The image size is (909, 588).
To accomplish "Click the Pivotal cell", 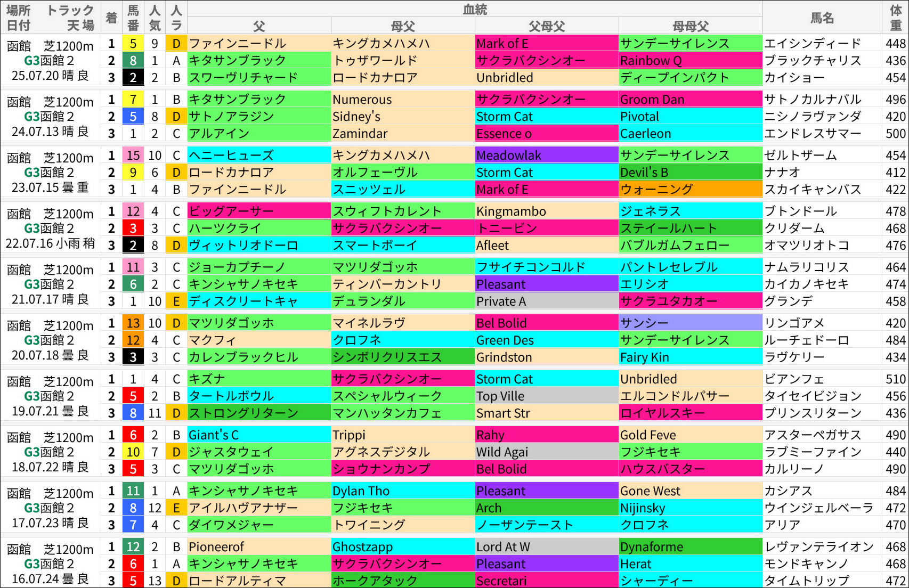I will [691, 116].
